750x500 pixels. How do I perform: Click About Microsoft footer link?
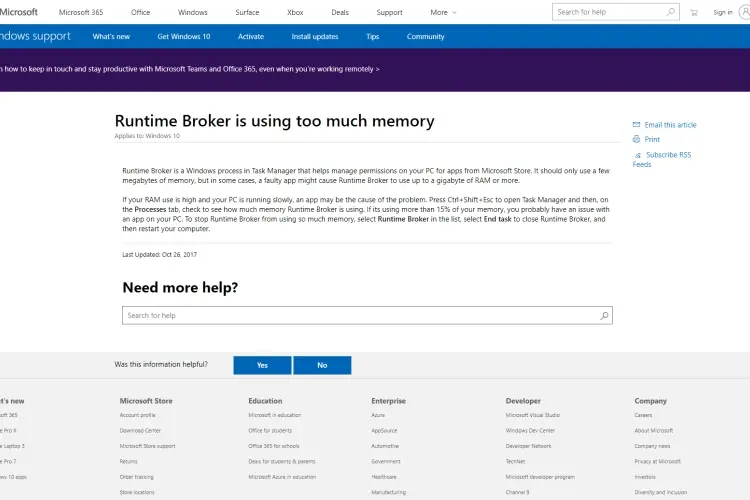point(654,430)
